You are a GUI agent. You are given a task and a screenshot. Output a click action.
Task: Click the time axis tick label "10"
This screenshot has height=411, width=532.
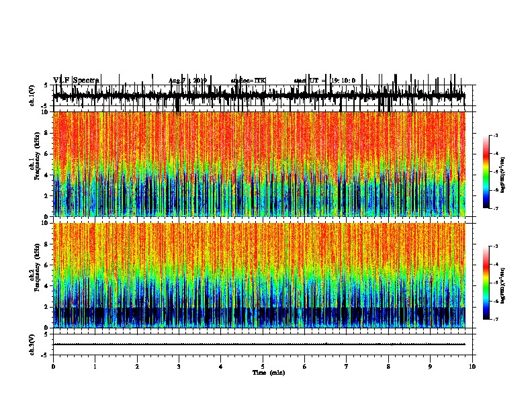[472, 367]
